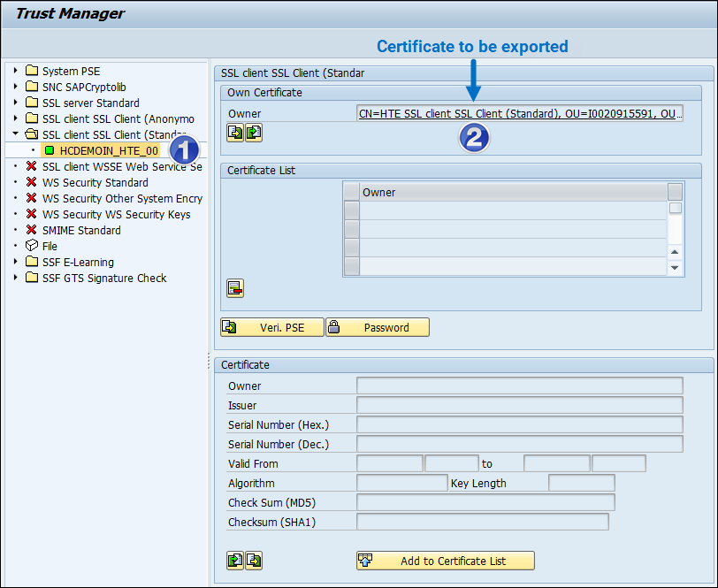
Task: Click the Serial Number (Dec.) field
Action: click(x=520, y=444)
